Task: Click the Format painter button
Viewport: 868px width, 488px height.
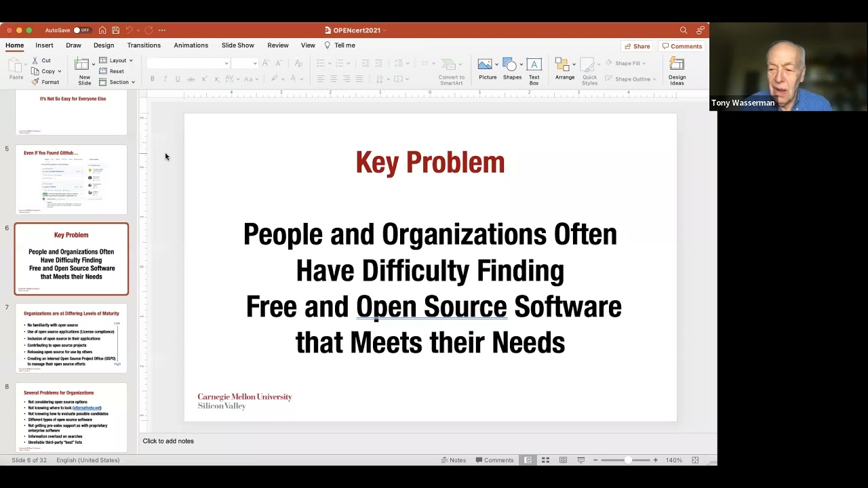Action: pos(45,82)
